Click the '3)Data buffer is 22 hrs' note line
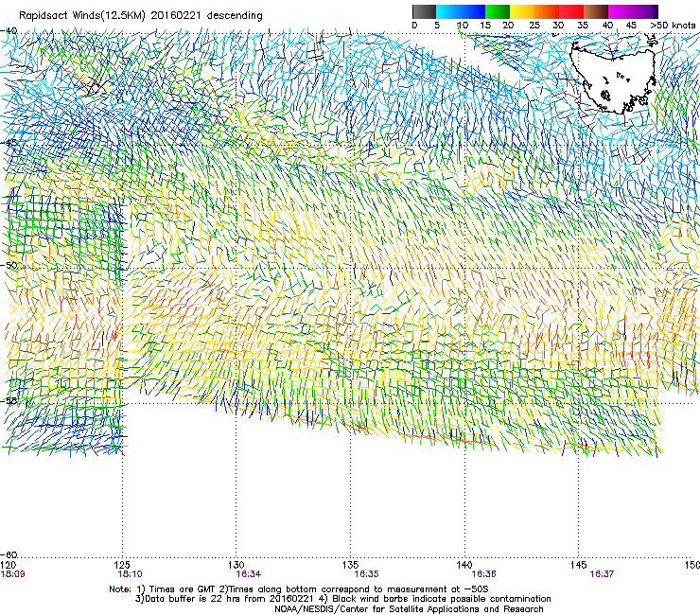The width and height of the screenshot is (700, 615). point(342,599)
